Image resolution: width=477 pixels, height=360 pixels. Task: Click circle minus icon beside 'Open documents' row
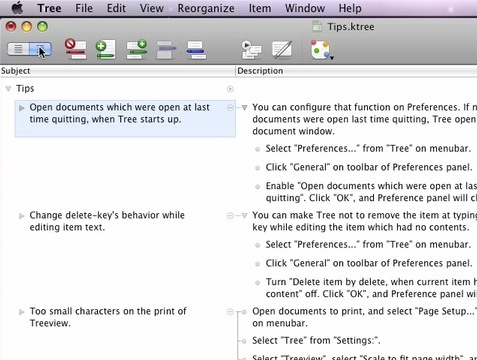coord(230,108)
